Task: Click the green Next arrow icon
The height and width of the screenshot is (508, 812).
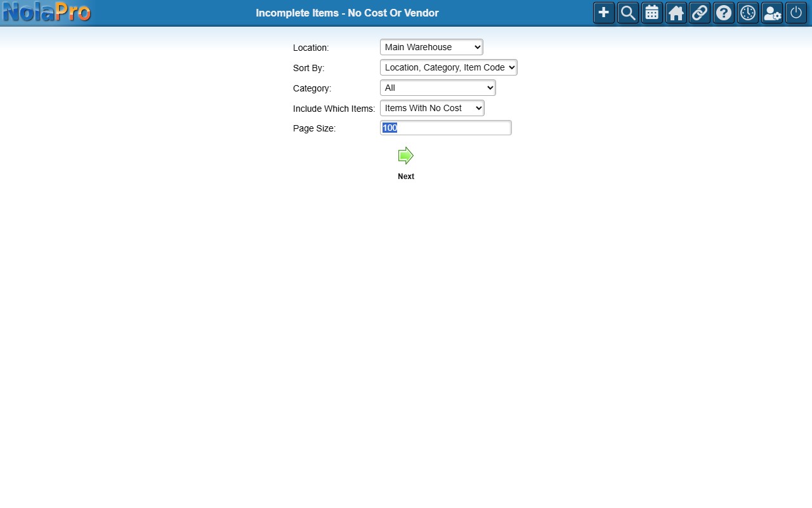Action: pyautogui.click(x=406, y=156)
